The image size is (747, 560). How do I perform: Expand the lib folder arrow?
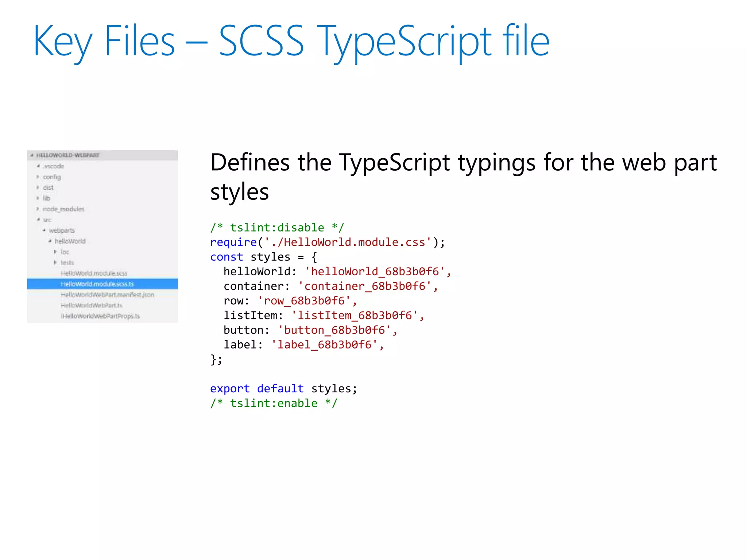38,198
